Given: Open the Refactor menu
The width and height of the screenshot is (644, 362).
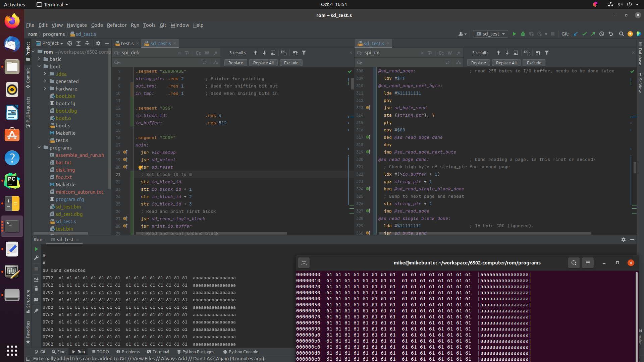Looking at the screenshot, I should tap(116, 25).
